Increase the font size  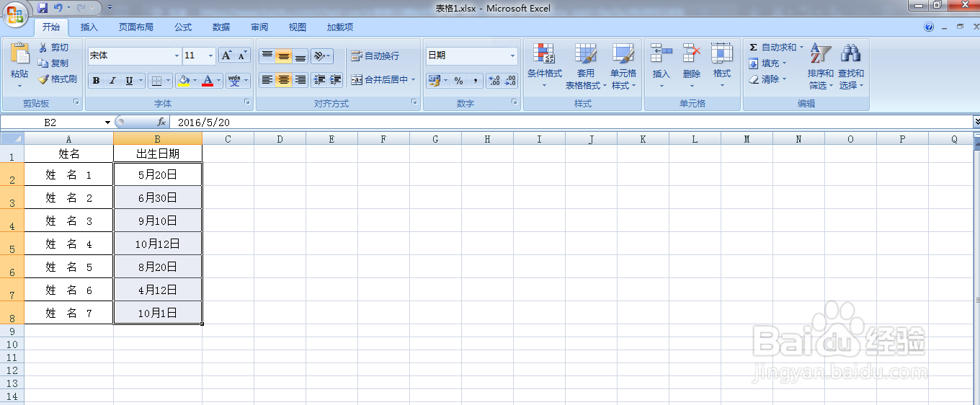pos(227,55)
